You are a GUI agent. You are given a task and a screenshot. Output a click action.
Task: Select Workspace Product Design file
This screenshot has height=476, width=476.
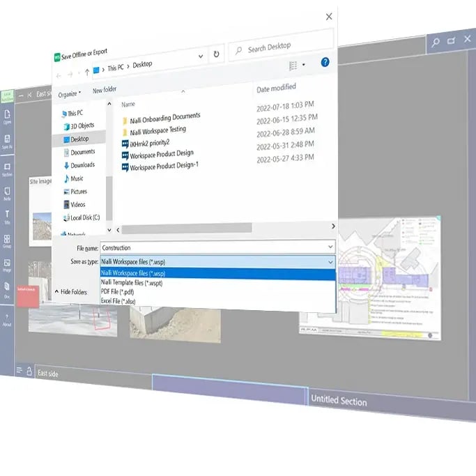(158, 155)
